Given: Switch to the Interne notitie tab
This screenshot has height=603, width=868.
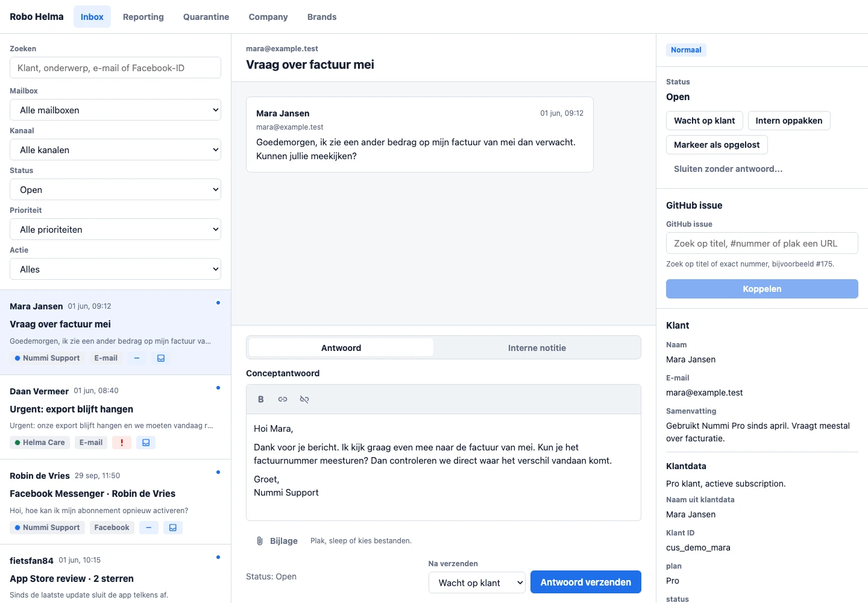Looking at the screenshot, I should (537, 348).
